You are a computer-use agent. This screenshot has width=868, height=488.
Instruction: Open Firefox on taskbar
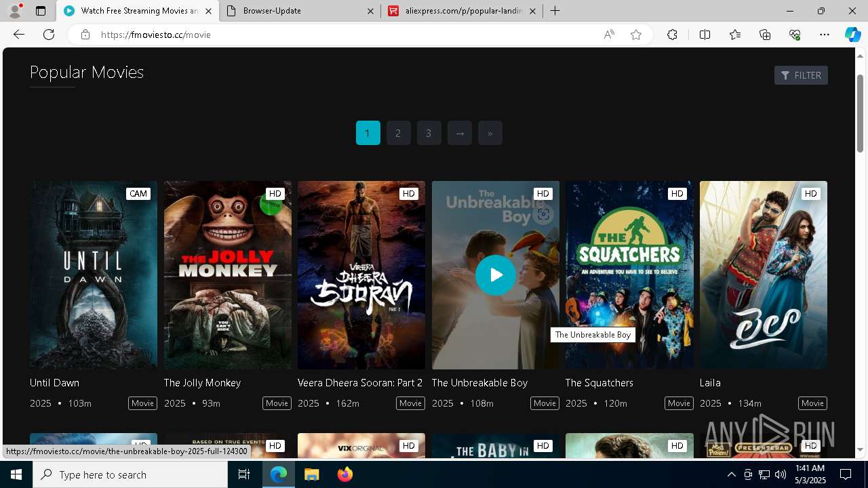344,474
